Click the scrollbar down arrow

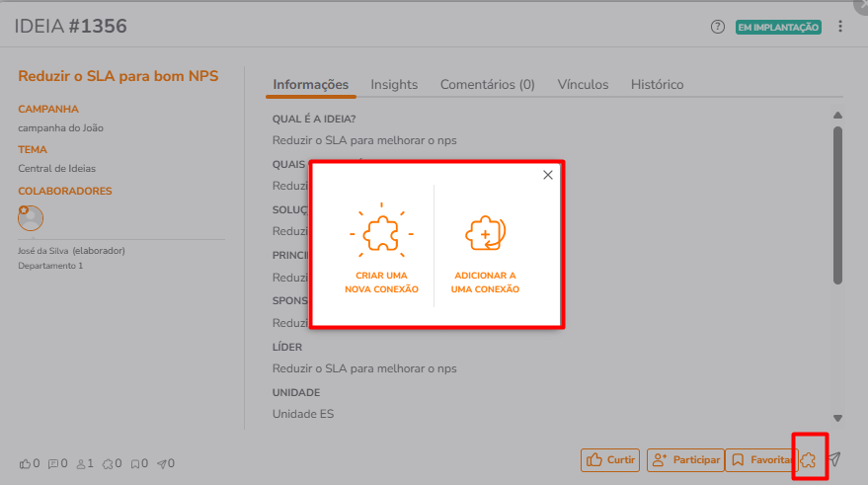click(x=837, y=419)
